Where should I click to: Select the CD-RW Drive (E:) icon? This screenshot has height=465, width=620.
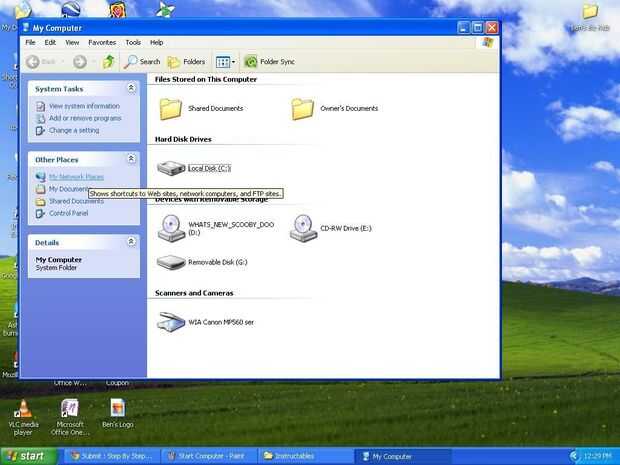click(x=303, y=228)
